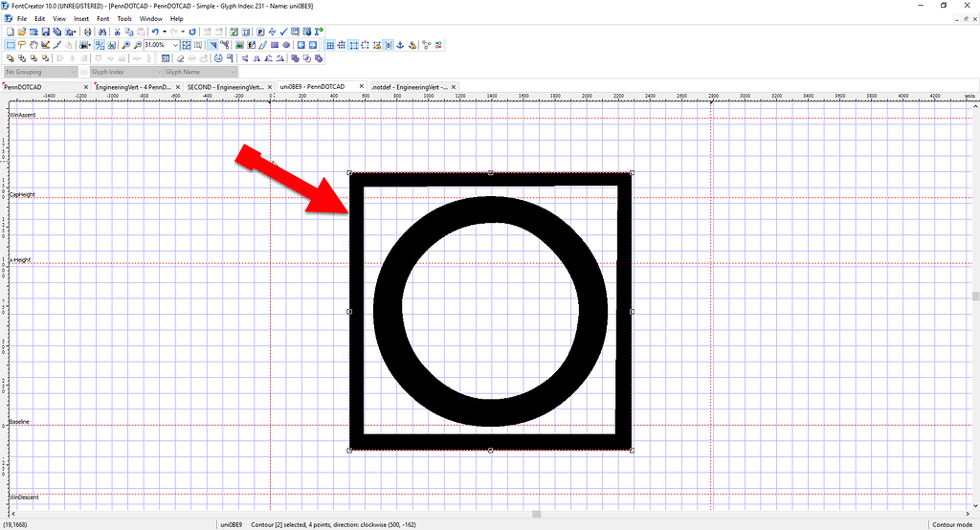The height and width of the screenshot is (530, 980).
Task: Open the File menu
Action: (x=22, y=19)
